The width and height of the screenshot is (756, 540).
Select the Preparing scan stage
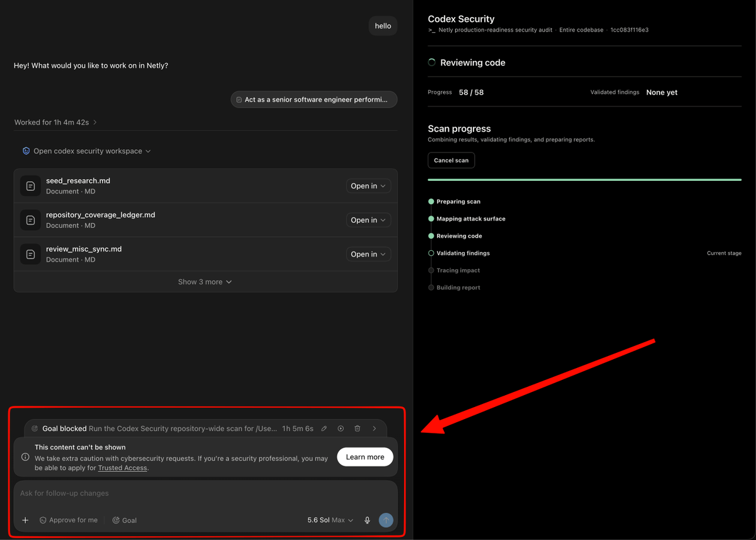[x=458, y=202]
